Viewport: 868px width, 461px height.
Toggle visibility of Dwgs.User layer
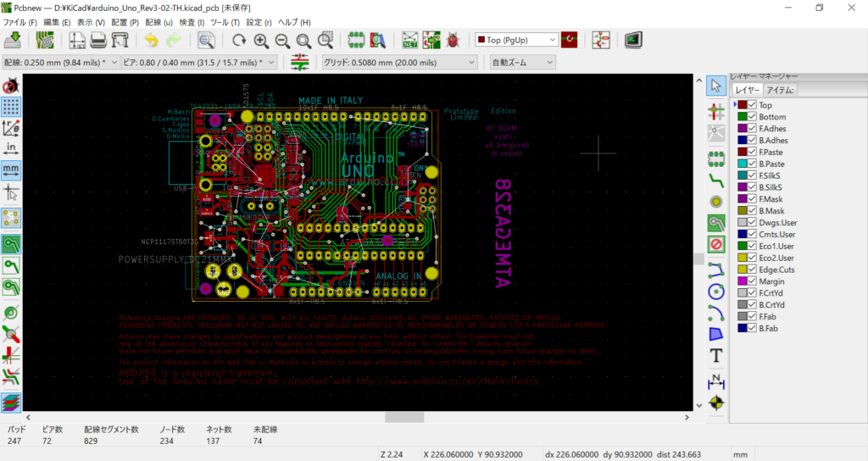(752, 222)
